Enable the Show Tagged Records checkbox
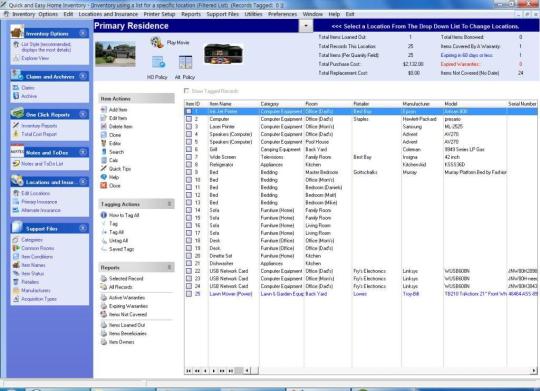 point(187,91)
